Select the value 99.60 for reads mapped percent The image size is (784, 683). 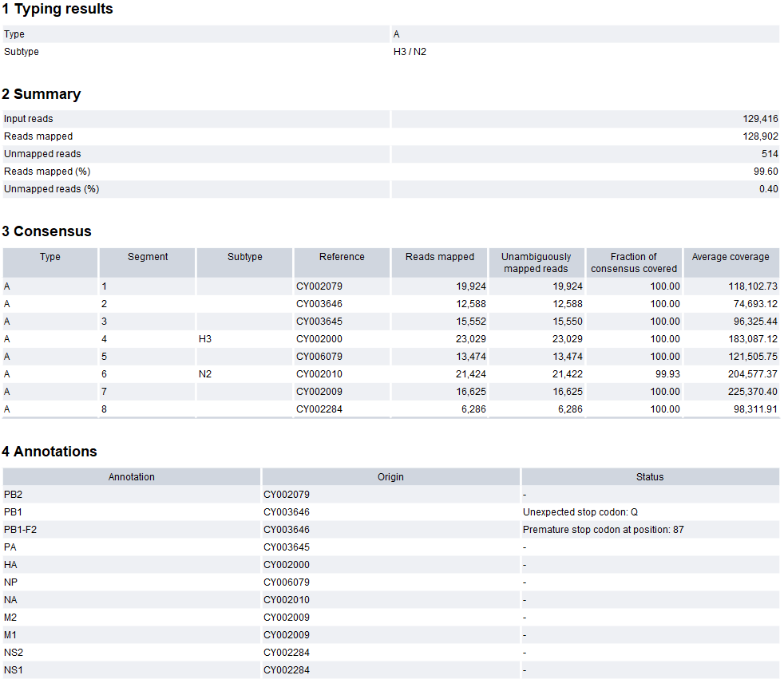point(766,171)
